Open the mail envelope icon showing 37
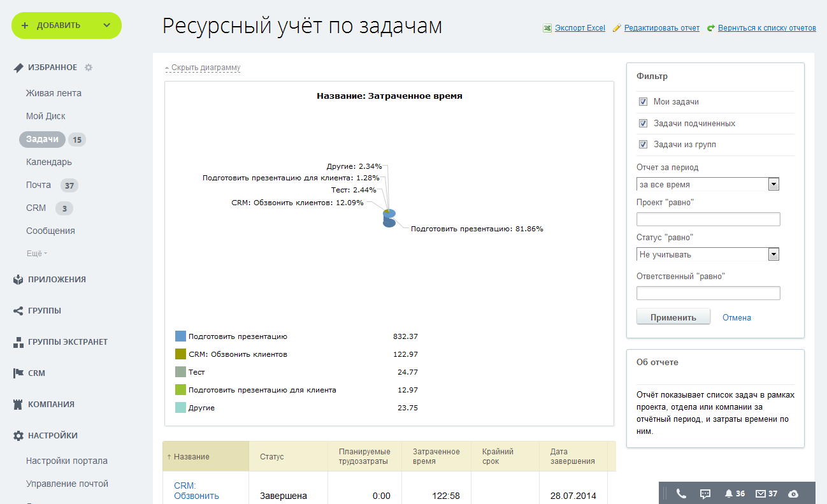 click(x=760, y=493)
